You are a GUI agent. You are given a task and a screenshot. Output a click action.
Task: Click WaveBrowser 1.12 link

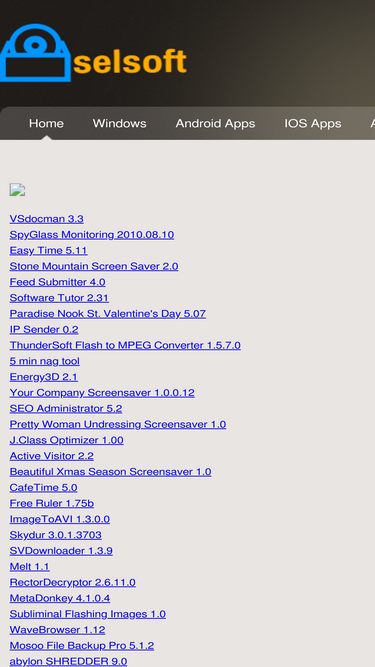coord(57,630)
